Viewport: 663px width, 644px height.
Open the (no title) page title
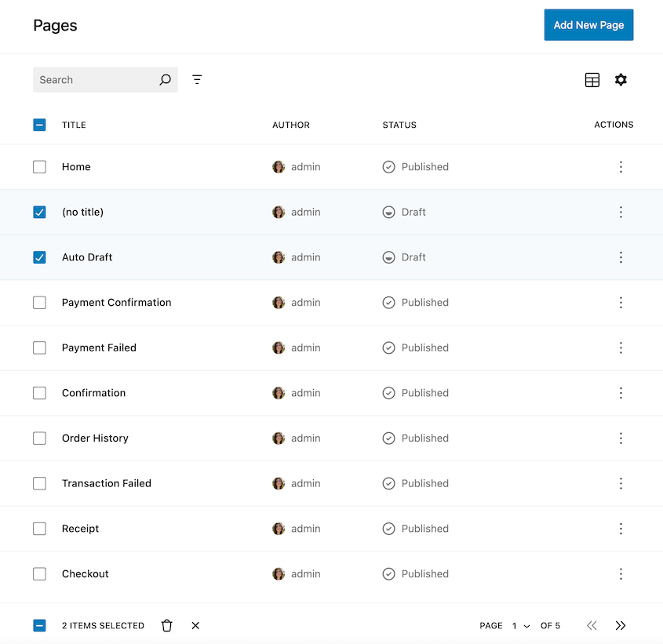click(83, 212)
